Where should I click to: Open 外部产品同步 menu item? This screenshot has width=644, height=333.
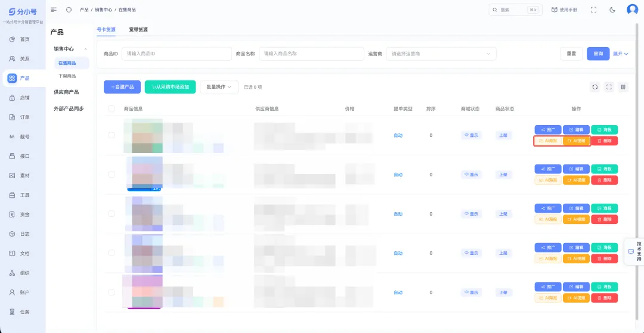tap(69, 108)
